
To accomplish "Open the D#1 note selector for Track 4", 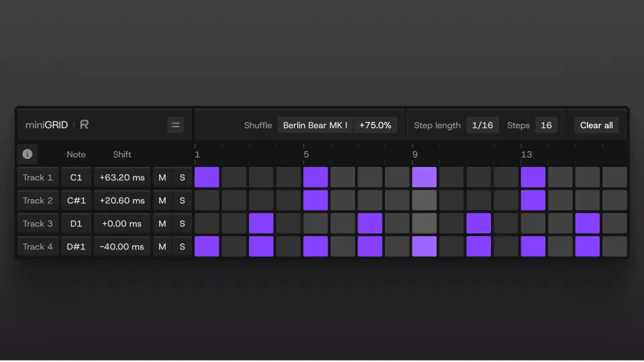I will tap(76, 246).
